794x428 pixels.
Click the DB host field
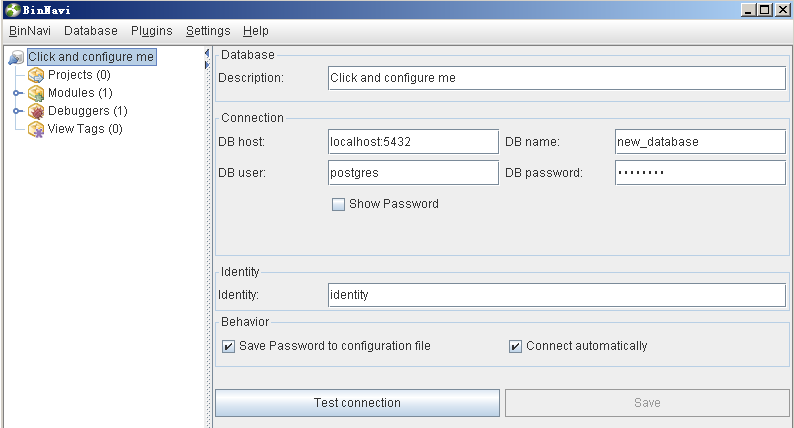[413, 142]
